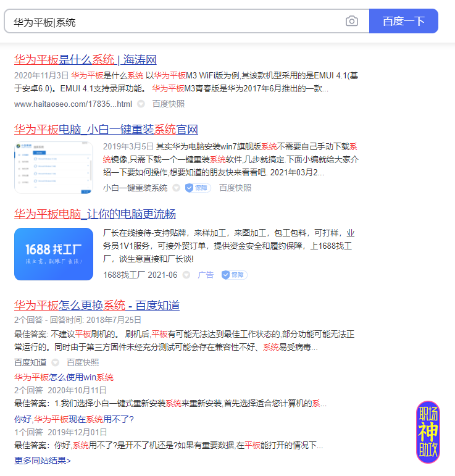The image size is (455, 476).
Task: Expand the dropdown arrow beside the haitaoseo.com URL
Action: coord(141,104)
